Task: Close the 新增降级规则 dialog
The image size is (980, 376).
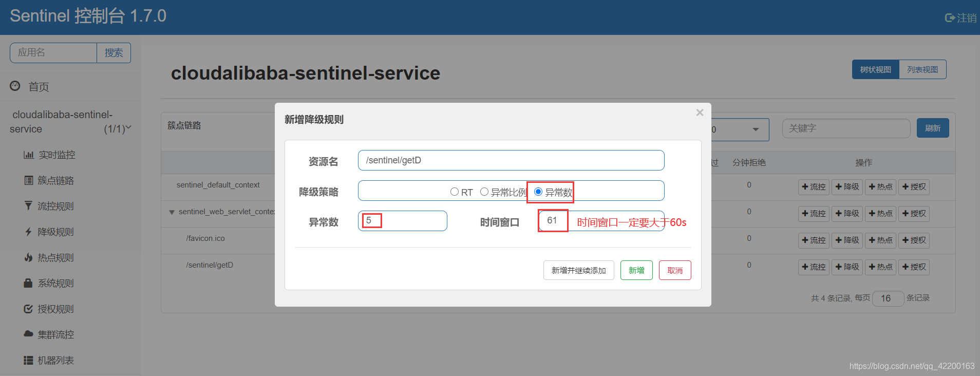Action: 700,112
